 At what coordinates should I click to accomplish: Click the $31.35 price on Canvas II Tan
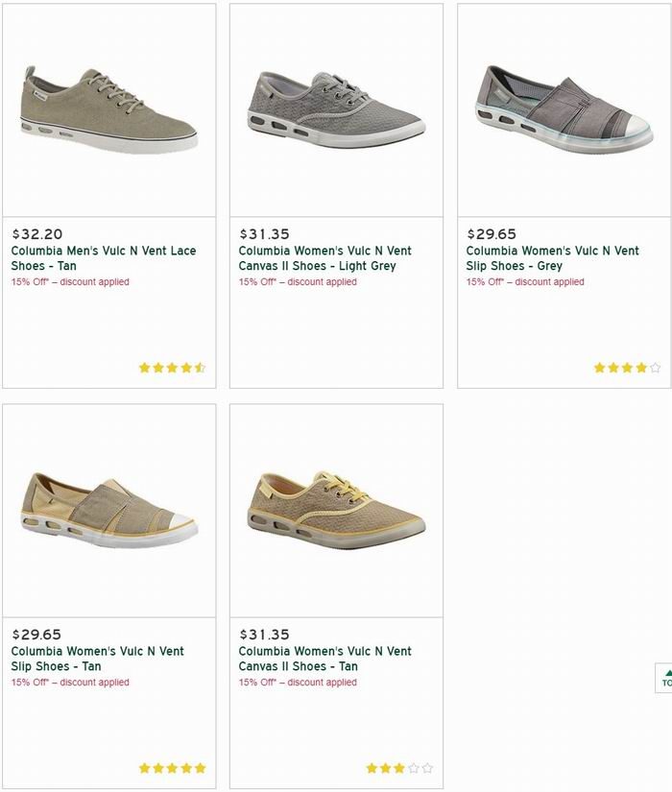tap(264, 635)
